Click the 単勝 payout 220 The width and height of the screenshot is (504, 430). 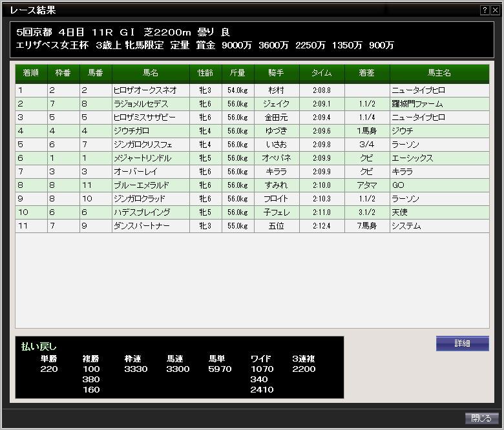tap(49, 369)
